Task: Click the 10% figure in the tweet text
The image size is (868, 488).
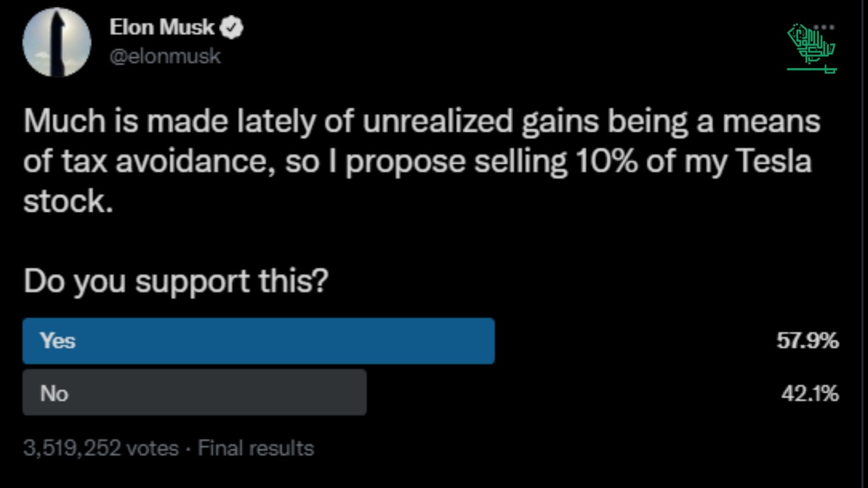Action: click(x=606, y=161)
